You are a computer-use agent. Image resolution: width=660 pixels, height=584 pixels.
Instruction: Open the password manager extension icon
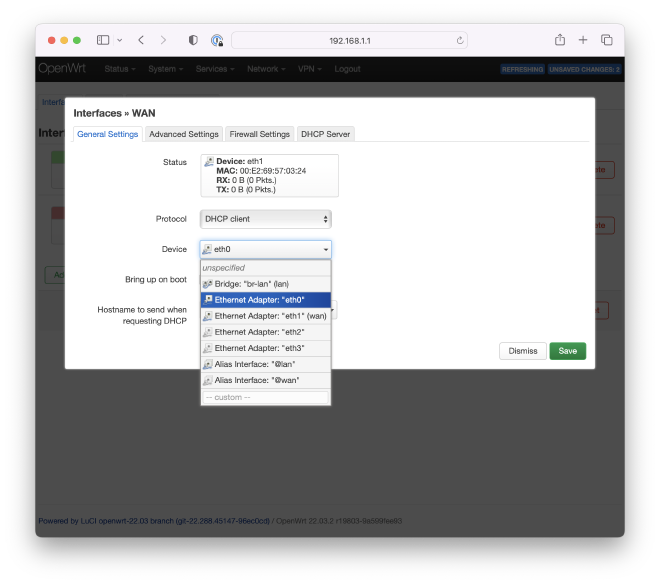point(217,40)
